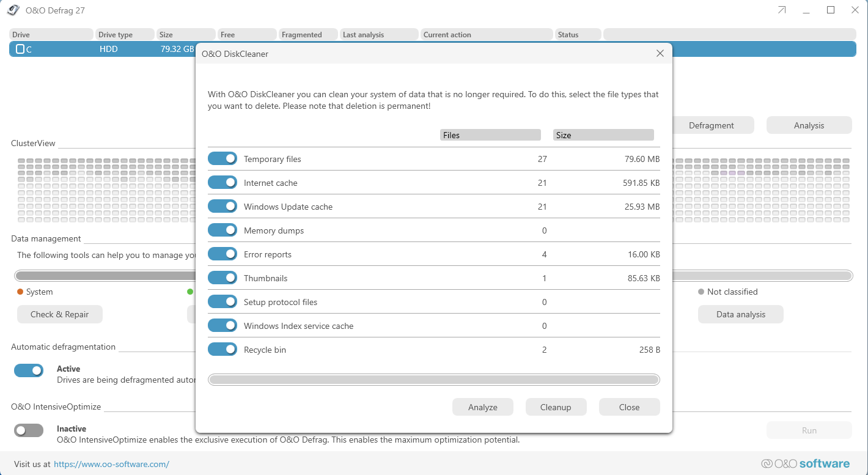Click the Thumbnails label

pos(266,278)
